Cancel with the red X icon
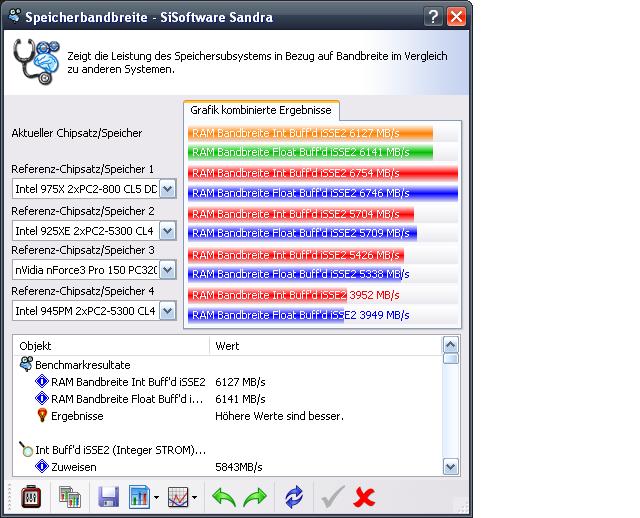640x518 pixels. tap(364, 497)
